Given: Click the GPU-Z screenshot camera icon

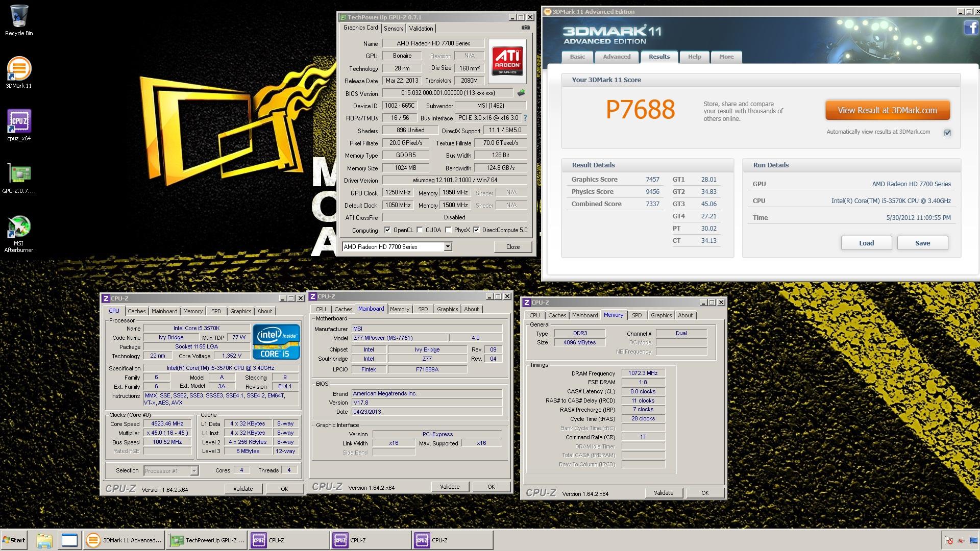Looking at the screenshot, I should [x=525, y=28].
